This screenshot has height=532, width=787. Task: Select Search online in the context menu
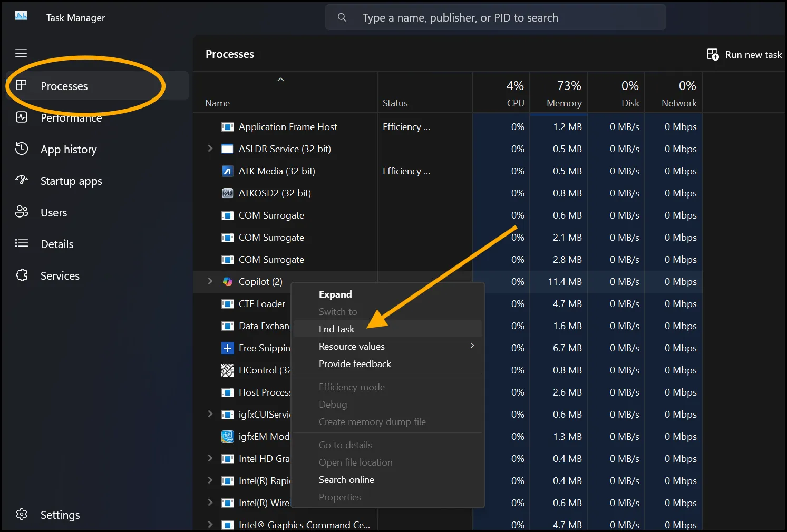pyautogui.click(x=346, y=479)
